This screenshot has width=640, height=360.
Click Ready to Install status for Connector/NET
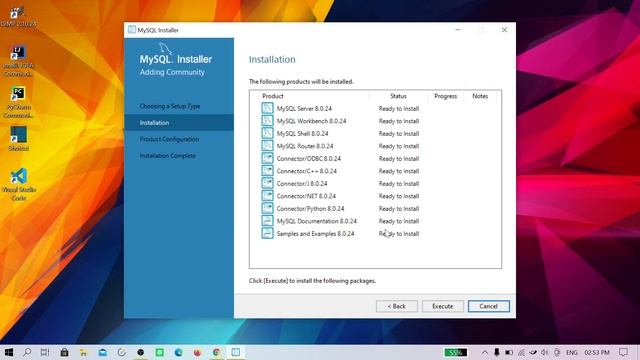[x=399, y=196]
